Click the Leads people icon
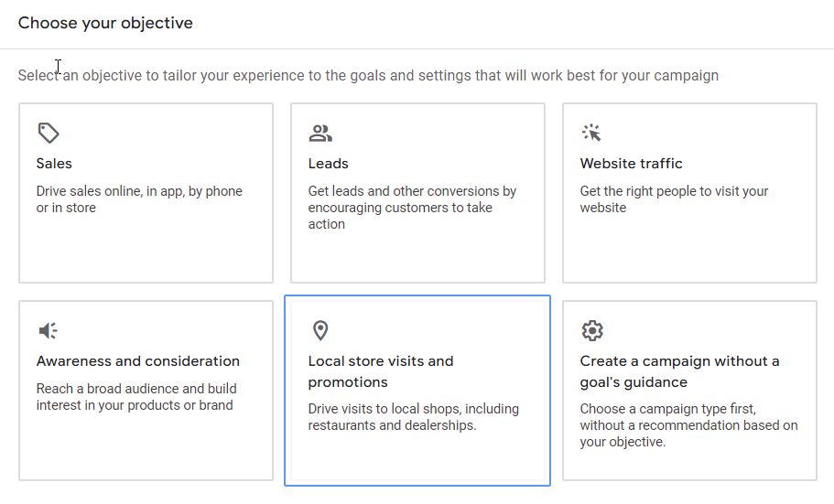The width and height of the screenshot is (834, 504). tap(320, 134)
